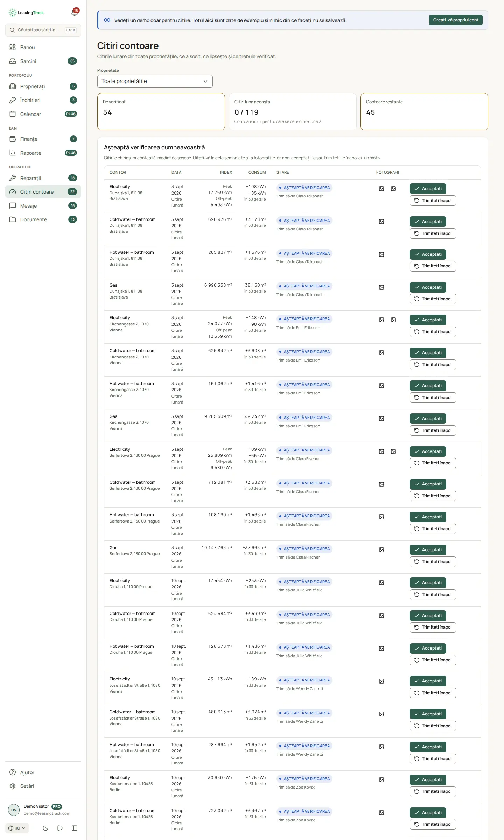The image size is (504, 840).
Task: Open the notifications bell
Action: tap(75, 13)
